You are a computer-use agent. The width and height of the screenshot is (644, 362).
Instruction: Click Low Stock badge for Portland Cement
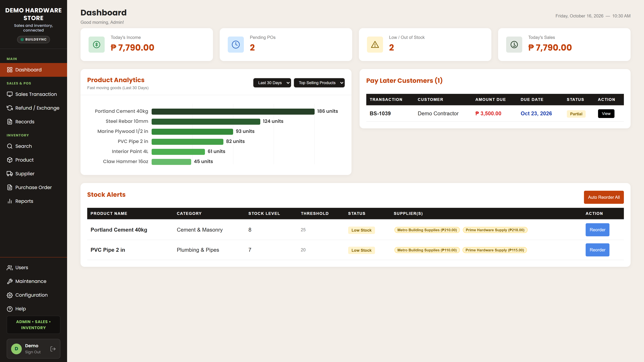tap(361, 230)
